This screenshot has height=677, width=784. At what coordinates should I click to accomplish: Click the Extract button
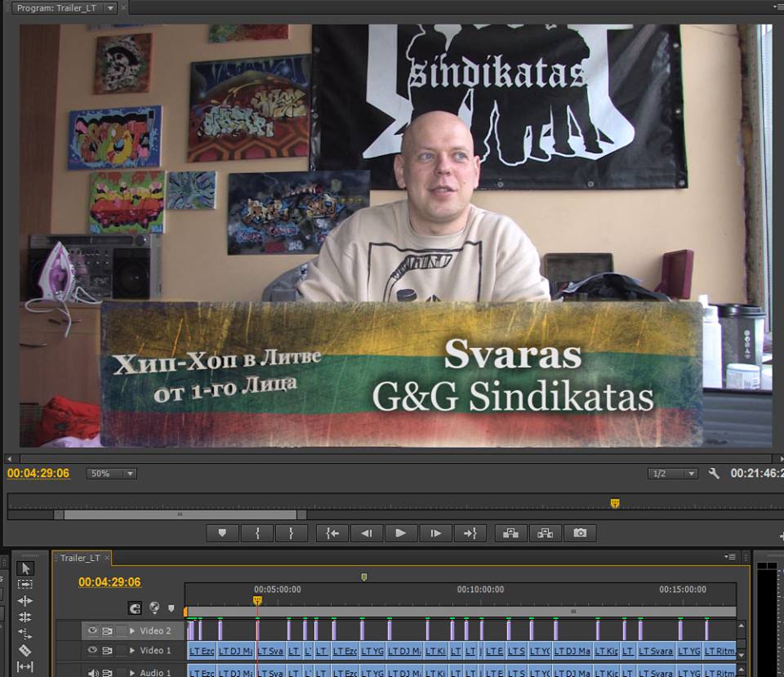545,533
